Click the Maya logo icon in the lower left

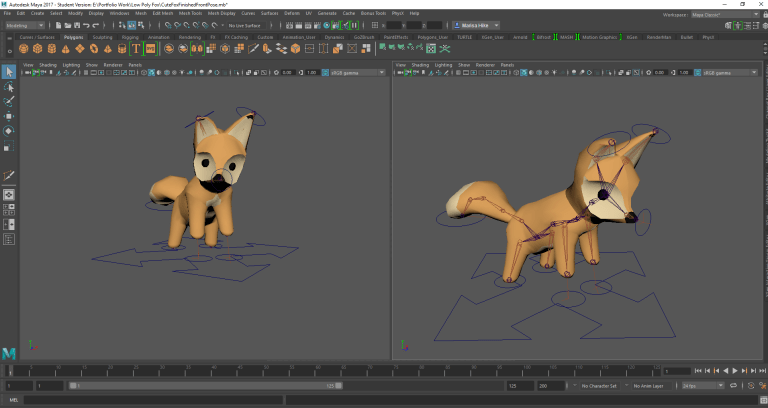pos(9,353)
